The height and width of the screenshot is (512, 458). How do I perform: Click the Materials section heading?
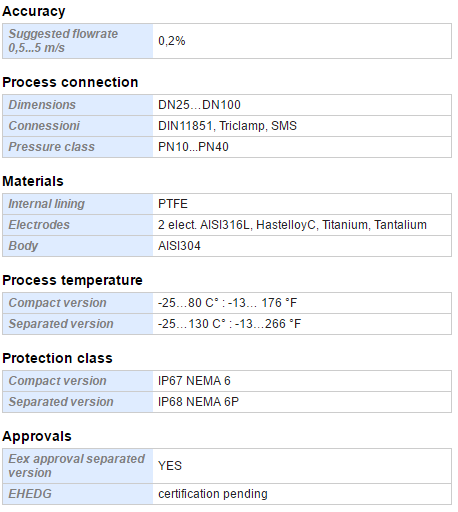point(33,181)
